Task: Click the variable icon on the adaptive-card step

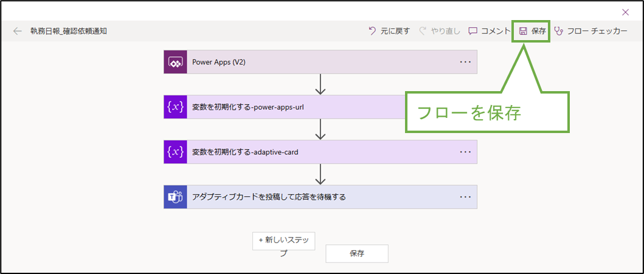Action: point(175,152)
